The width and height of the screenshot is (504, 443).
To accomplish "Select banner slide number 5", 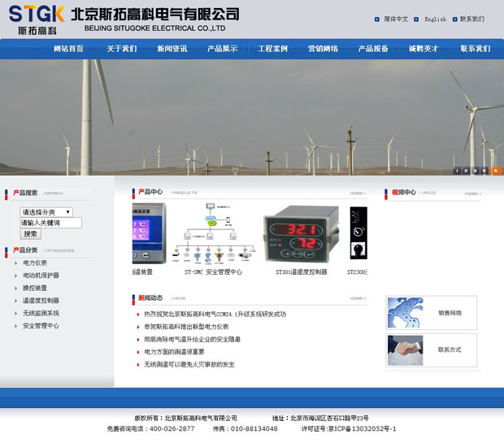I will click(x=494, y=171).
